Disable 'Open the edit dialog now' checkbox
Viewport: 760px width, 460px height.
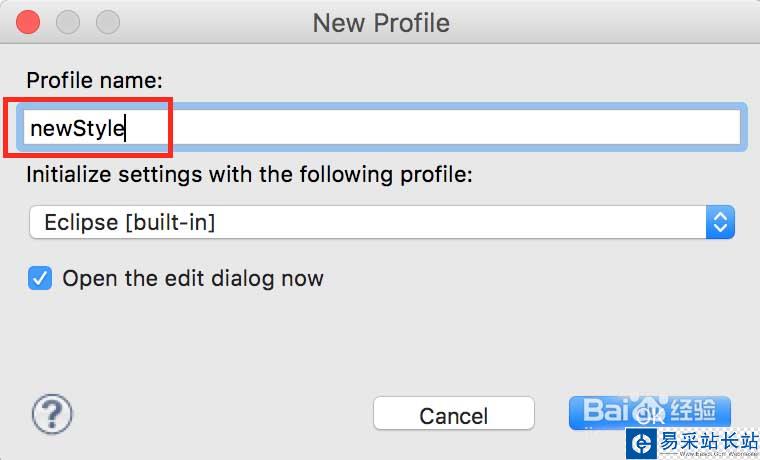(x=40, y=278)
